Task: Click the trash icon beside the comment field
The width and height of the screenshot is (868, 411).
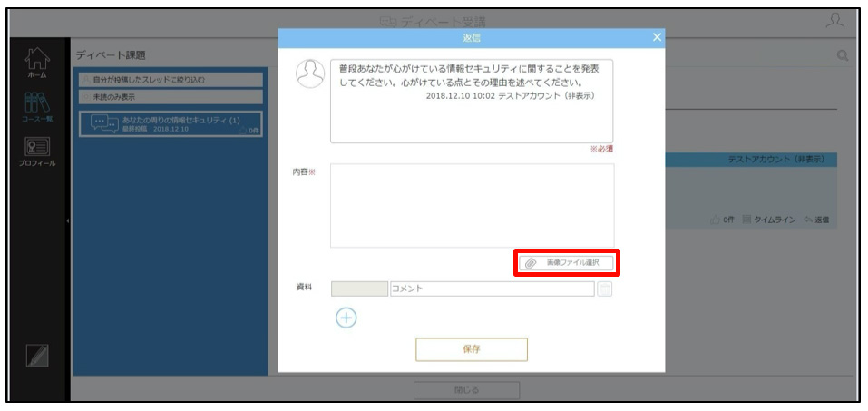Action: (x=605, y=289)
